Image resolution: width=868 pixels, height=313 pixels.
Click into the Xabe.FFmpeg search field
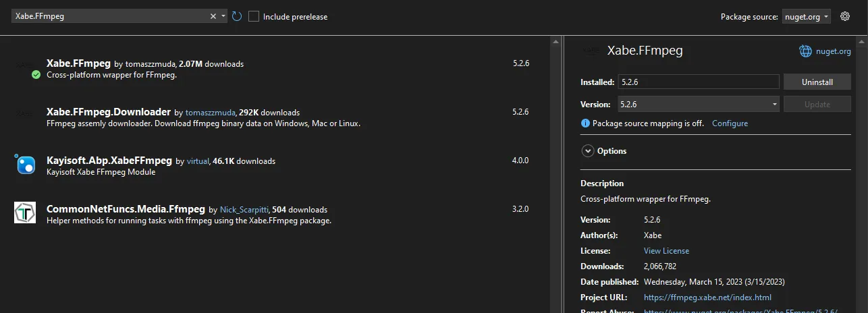click(108, 16)
